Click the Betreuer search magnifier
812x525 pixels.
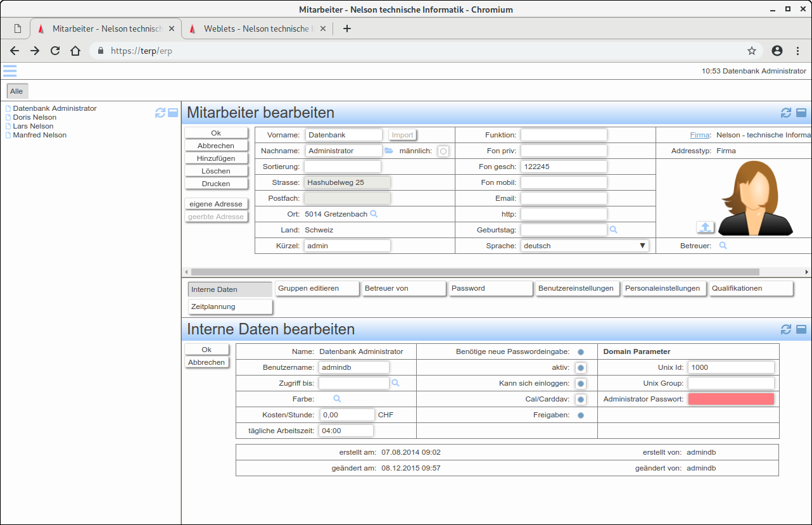pyautogui.click(x=723, y=246)
